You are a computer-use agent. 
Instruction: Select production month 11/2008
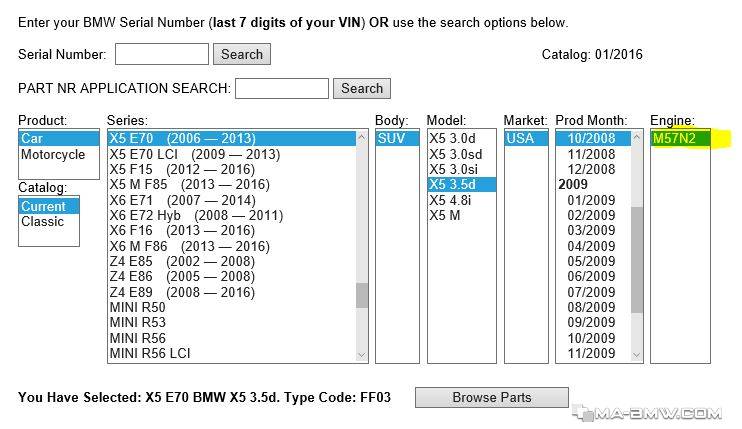(593, 154)
